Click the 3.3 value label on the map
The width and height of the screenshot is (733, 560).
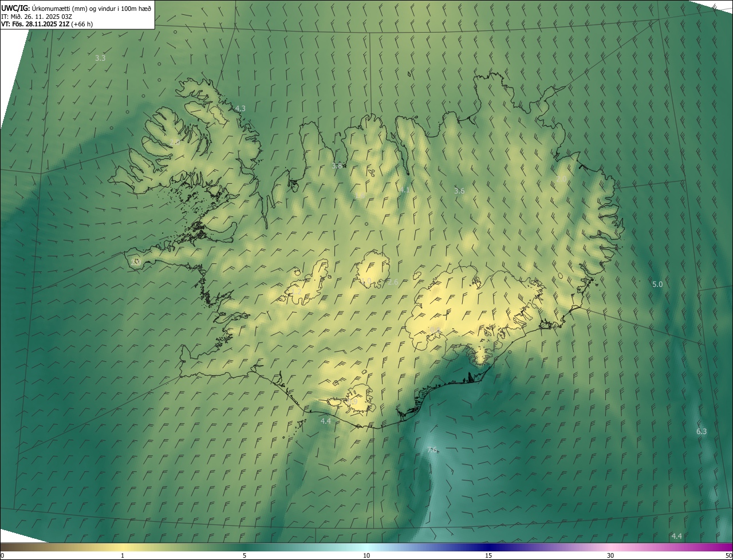pos(100,58)
